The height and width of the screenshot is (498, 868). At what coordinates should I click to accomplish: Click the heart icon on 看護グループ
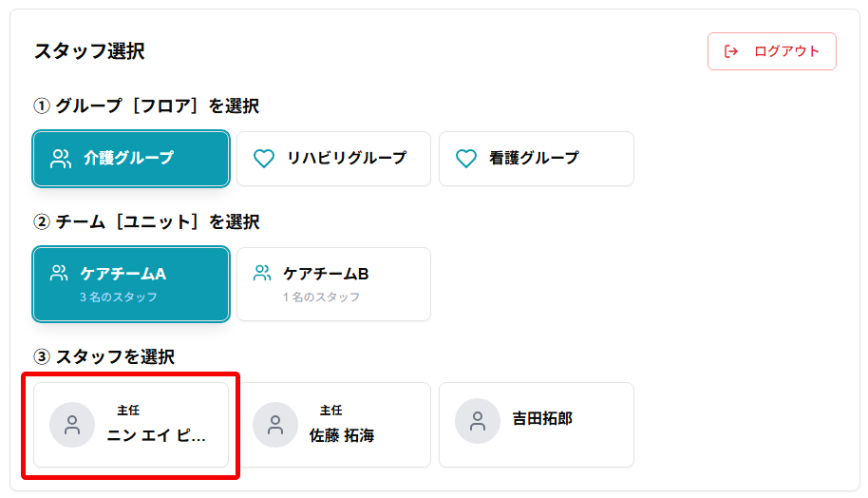coord(466,159)
